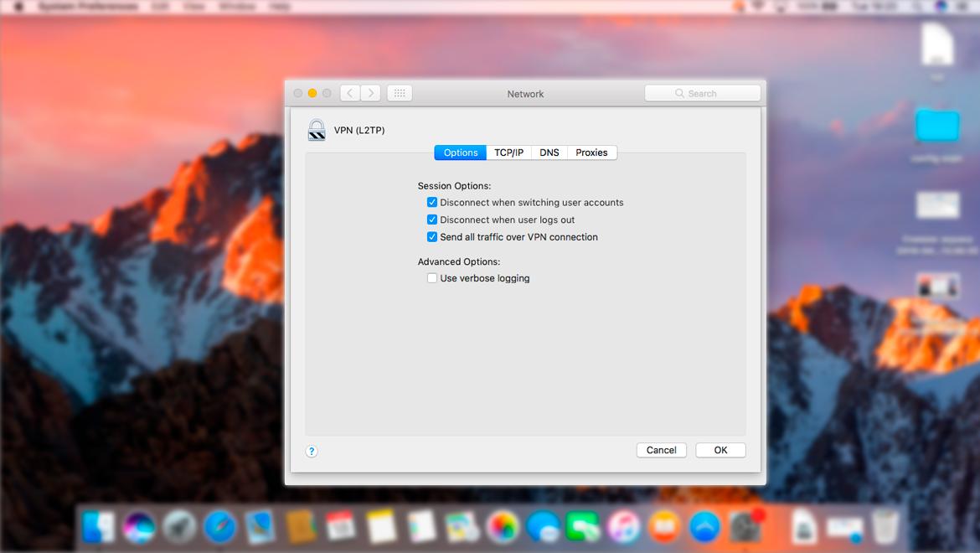Toggle Send all traffic over VPN connection
Screen dimensions: 980x553
point(432,237)
